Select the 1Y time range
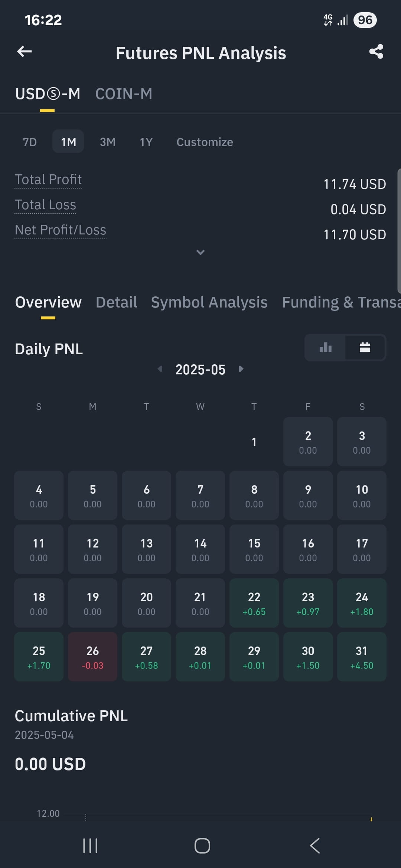The width and height of the screenshot is (401, 868). pos(146,142)
